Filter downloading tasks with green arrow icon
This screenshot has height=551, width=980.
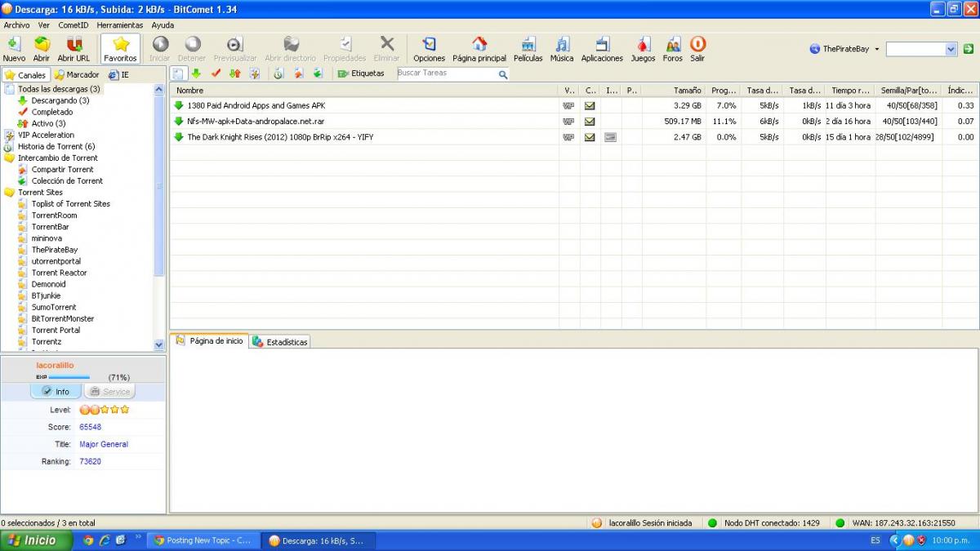coord(196,73)
